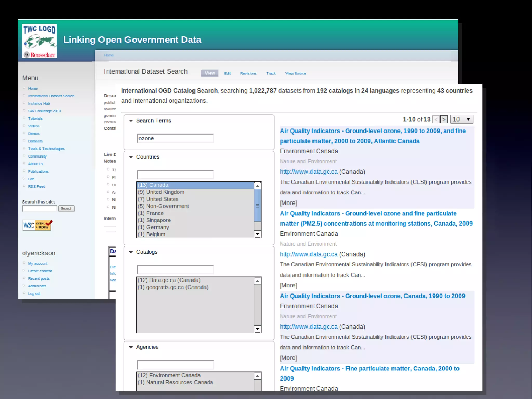Screen dimensions: 532x399
Task: Collapse the Countries filter section
Action: coord(131,157)
